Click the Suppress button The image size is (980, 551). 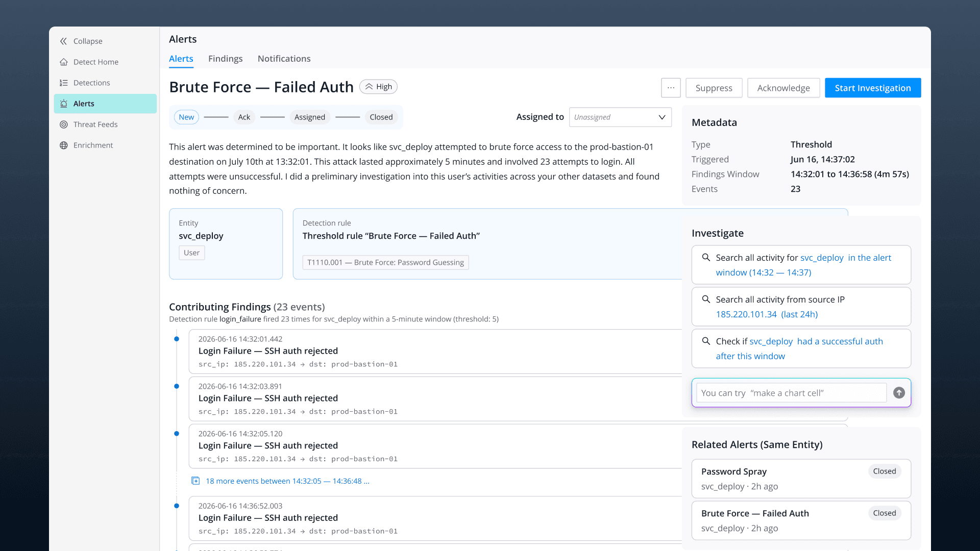tap(714, 88)
